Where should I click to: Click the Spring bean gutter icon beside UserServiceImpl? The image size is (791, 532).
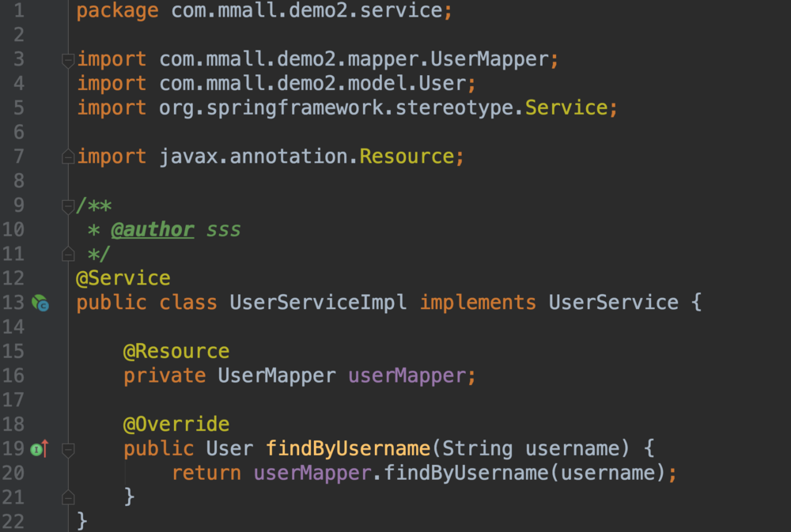tap(40, 303)
